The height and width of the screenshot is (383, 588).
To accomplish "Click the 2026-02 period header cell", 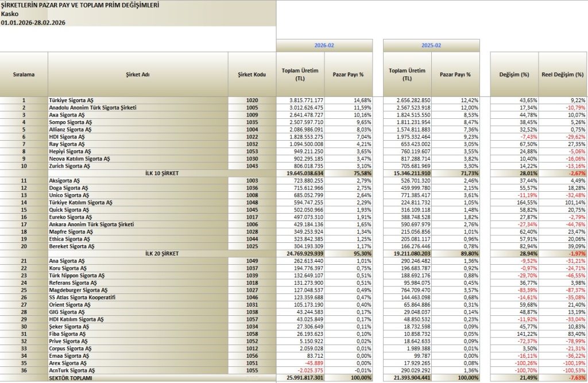I will [x=324, y=45].
